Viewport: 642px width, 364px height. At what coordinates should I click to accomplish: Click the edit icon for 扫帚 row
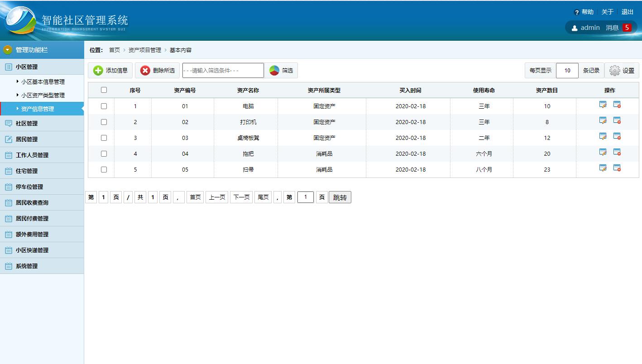603,168
